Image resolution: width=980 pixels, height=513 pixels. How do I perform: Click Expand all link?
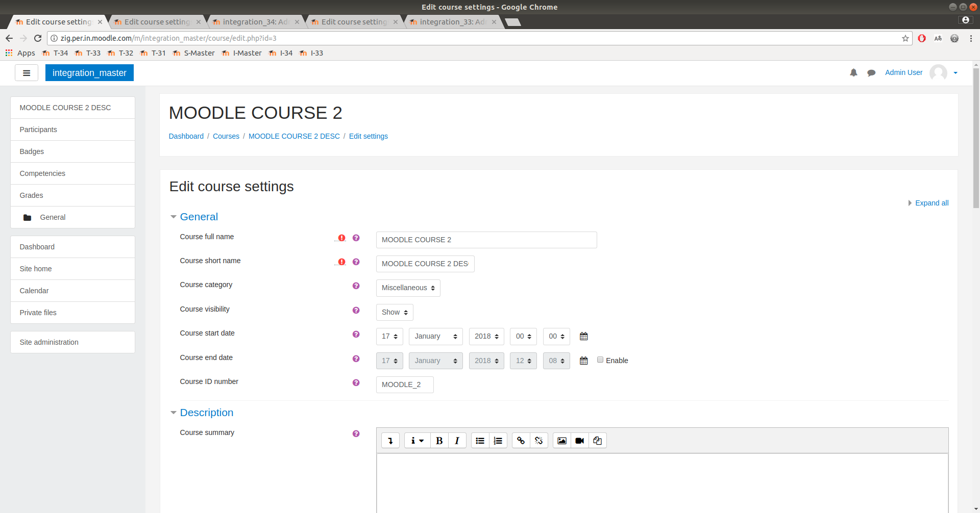(x=932, y=203)
